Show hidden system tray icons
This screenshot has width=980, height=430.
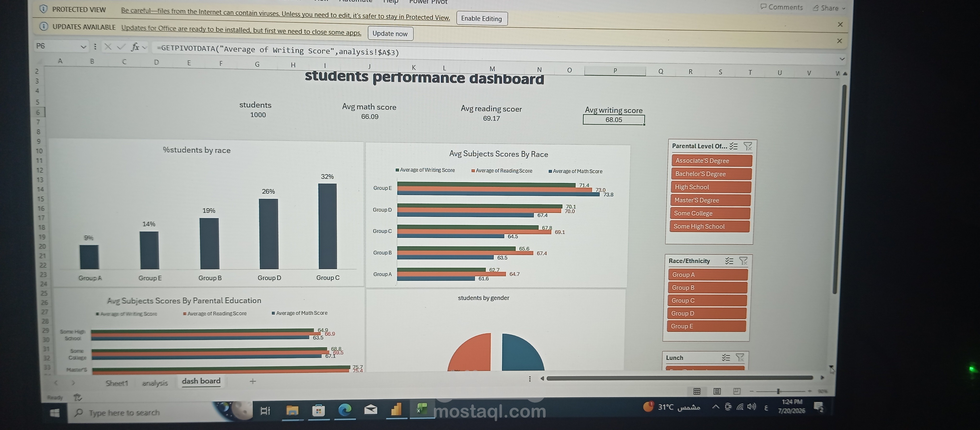[716, 407]
